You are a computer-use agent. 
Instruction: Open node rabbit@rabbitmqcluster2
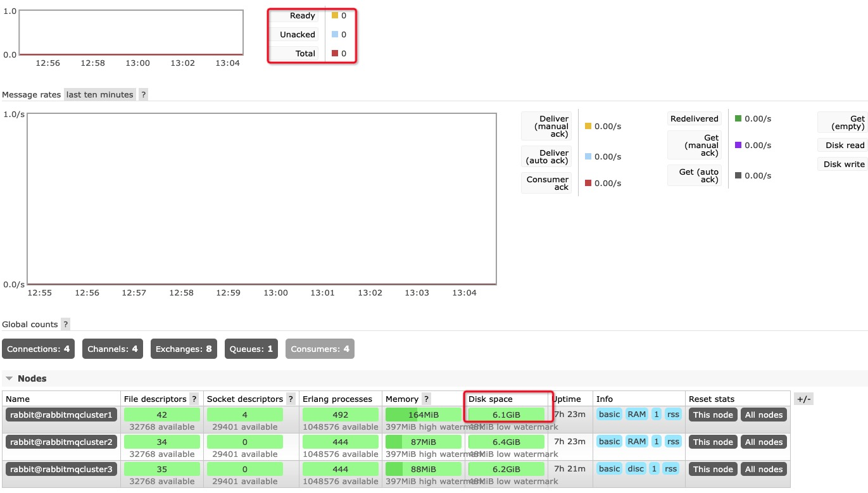click(61, 442)
